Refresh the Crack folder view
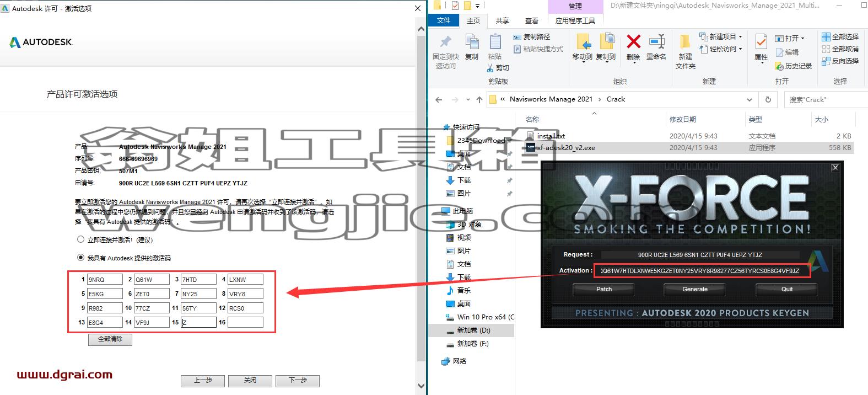This screenshot has width=868, height=395. 768,100
